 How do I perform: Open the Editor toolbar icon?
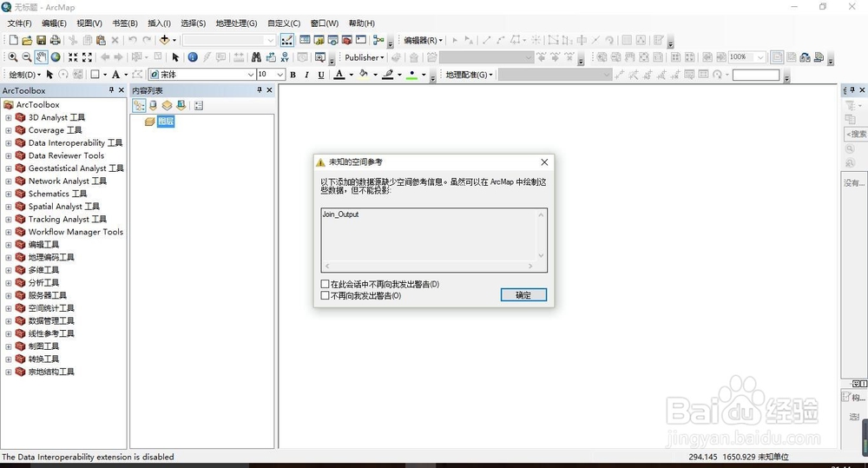pos(287,40)
